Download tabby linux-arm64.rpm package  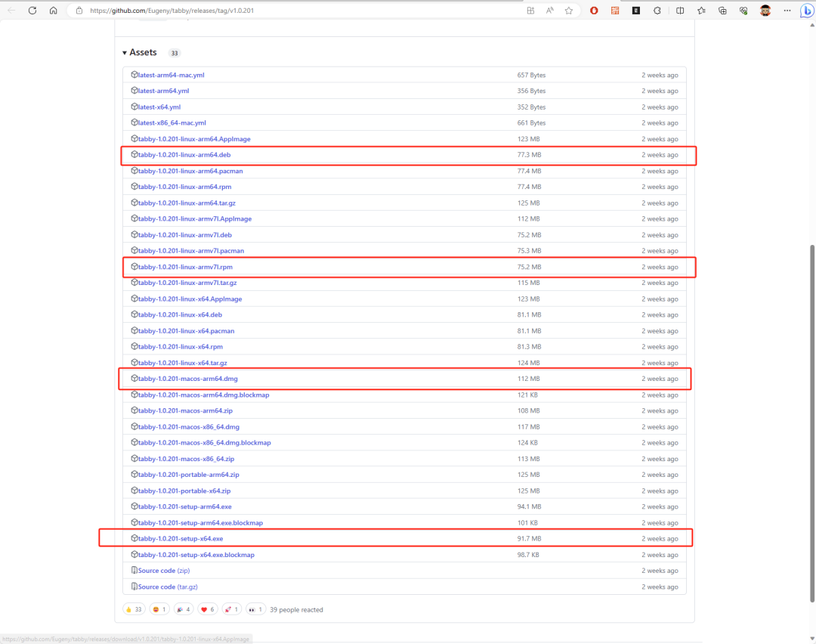[185, 187]
